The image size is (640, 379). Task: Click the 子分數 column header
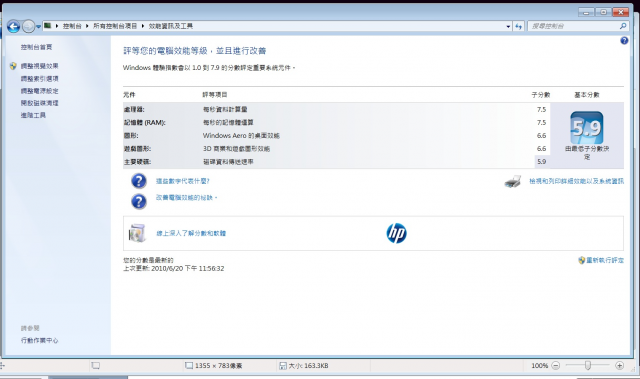(x=540, y=95)
